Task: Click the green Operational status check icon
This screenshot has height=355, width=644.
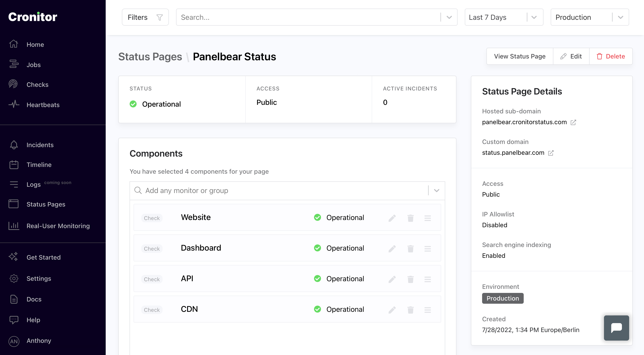Action: 133,104
